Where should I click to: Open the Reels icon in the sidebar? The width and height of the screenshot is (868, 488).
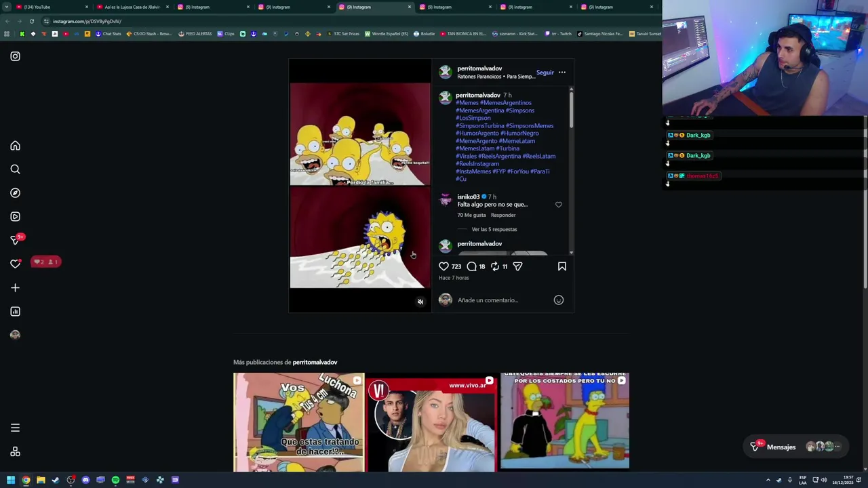pos(15,217)
